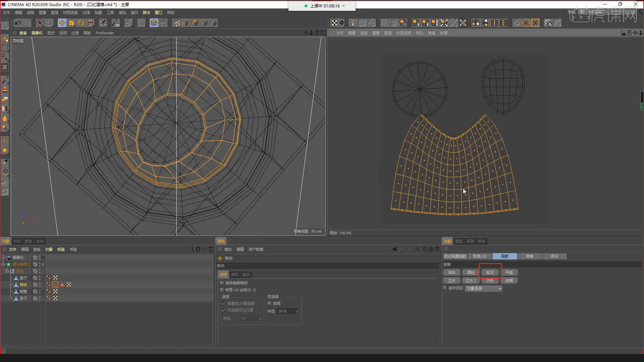Switch to the 松弛 UV tab
The height and width of the screenshot is (362, 644).
click(480, 256)
